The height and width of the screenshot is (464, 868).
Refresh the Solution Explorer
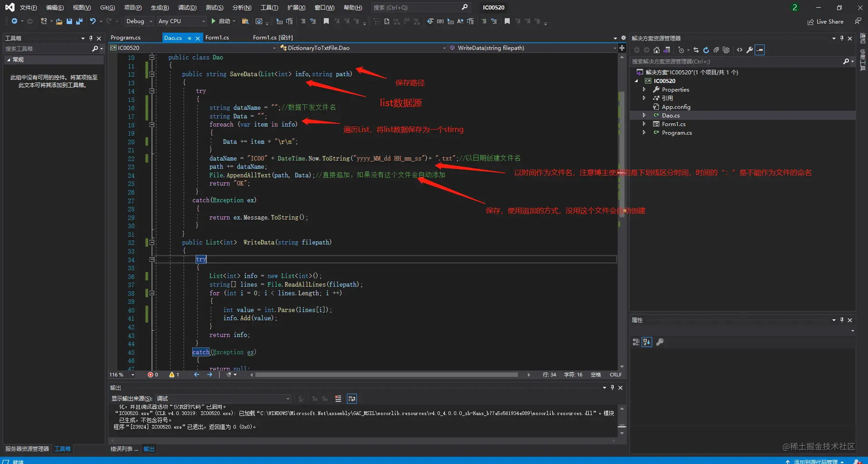706,50
